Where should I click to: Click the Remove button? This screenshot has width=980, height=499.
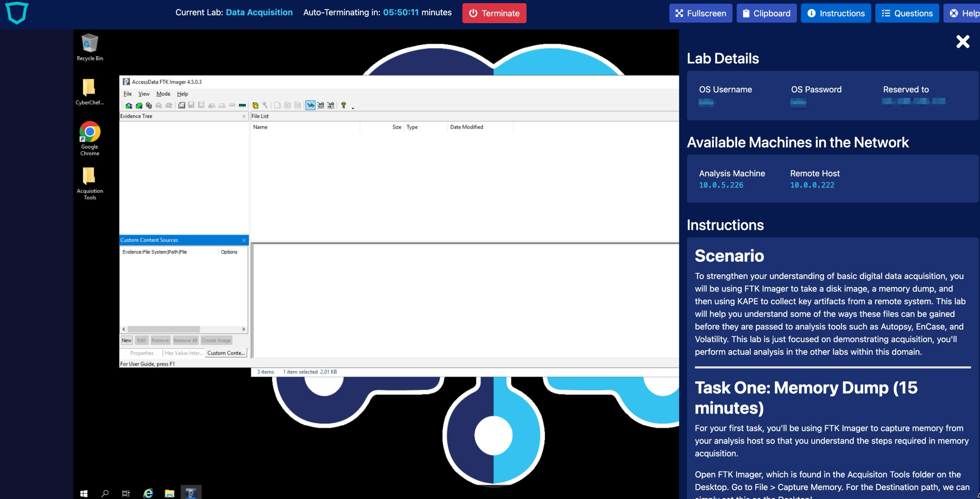pos(160,341)
